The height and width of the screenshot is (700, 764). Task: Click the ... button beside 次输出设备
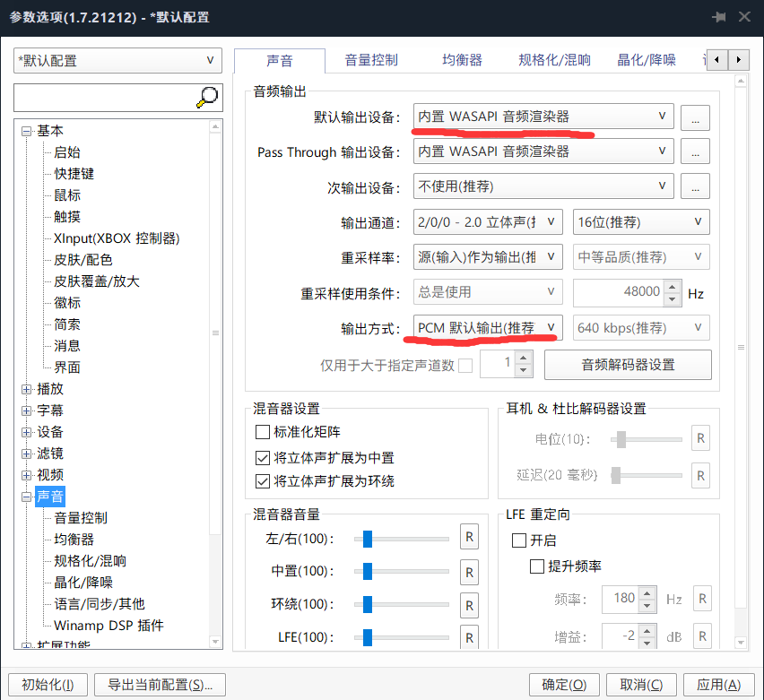(x=695, y=186)
